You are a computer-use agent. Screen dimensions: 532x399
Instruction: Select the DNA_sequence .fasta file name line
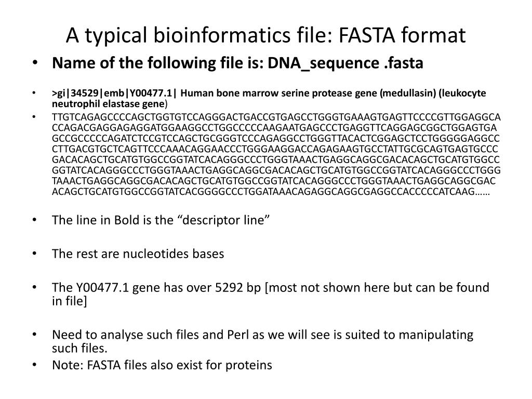click(x=237, y=63)
